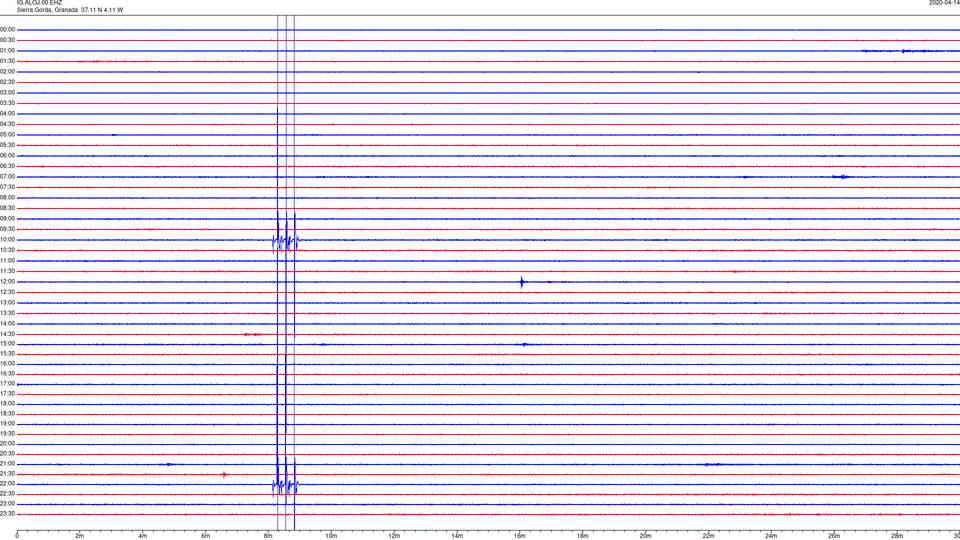Click the 16m axis label

520,536
